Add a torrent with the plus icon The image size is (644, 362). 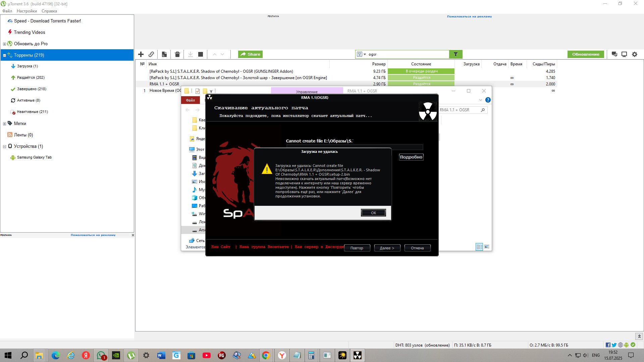pyautogui.click(x=141, y=54)
